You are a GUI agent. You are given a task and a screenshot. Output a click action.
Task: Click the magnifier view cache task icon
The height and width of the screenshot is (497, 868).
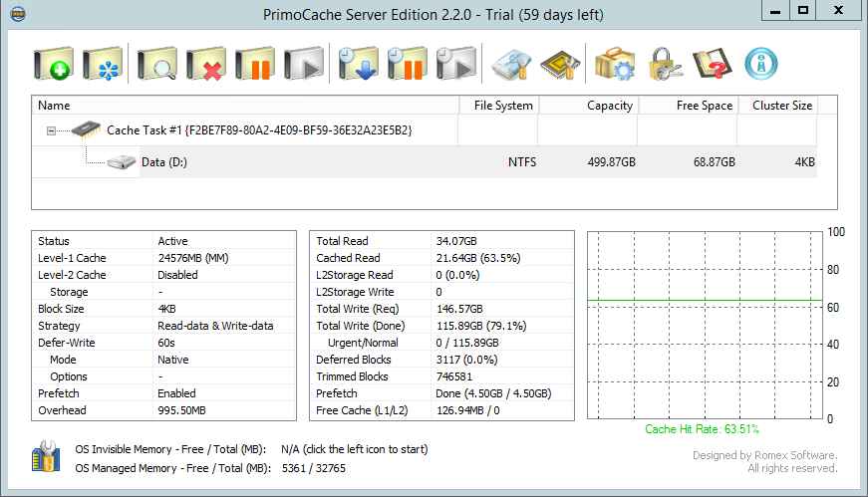[156, 65]
